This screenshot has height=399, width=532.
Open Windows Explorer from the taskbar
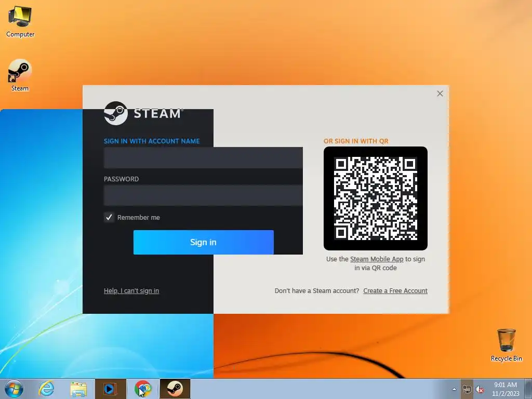tap(78, 389)
